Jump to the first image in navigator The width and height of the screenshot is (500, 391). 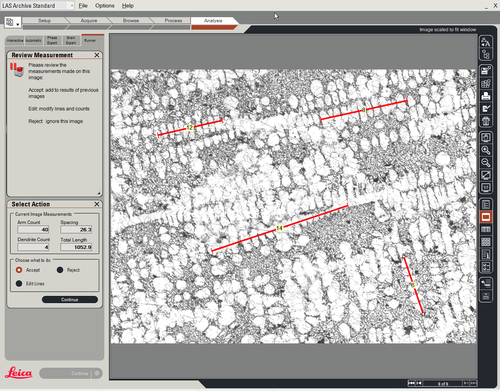click(412, 383)
